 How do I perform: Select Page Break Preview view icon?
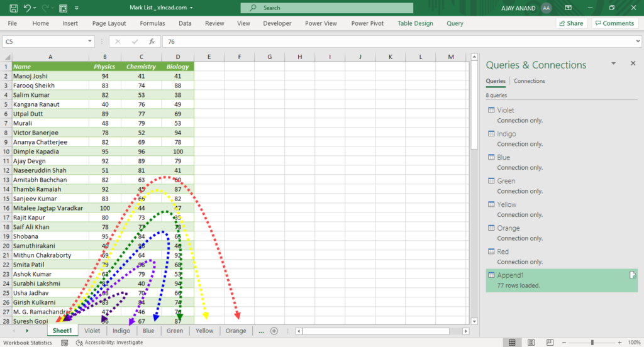pos(550,343)
